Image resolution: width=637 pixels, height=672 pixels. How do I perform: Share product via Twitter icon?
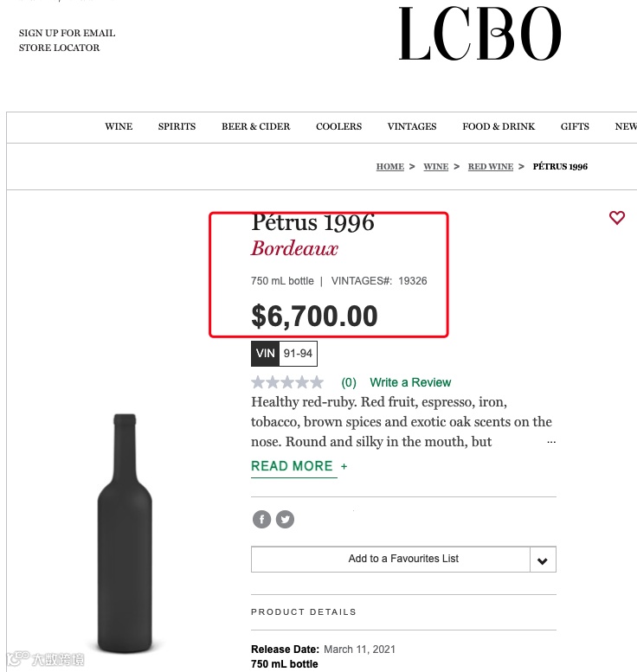pyautogui.click(x=285, y=519)
